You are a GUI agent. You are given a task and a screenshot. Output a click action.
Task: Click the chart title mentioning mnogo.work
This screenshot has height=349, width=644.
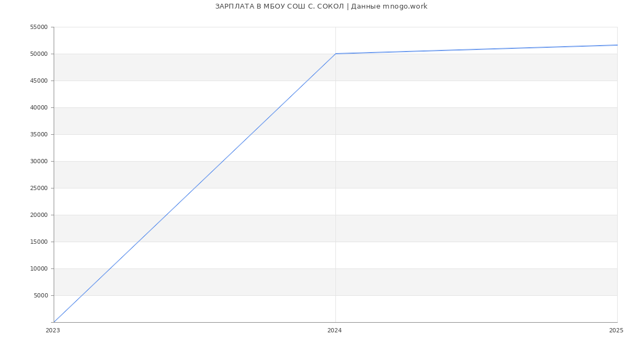(x=321, y=6)
